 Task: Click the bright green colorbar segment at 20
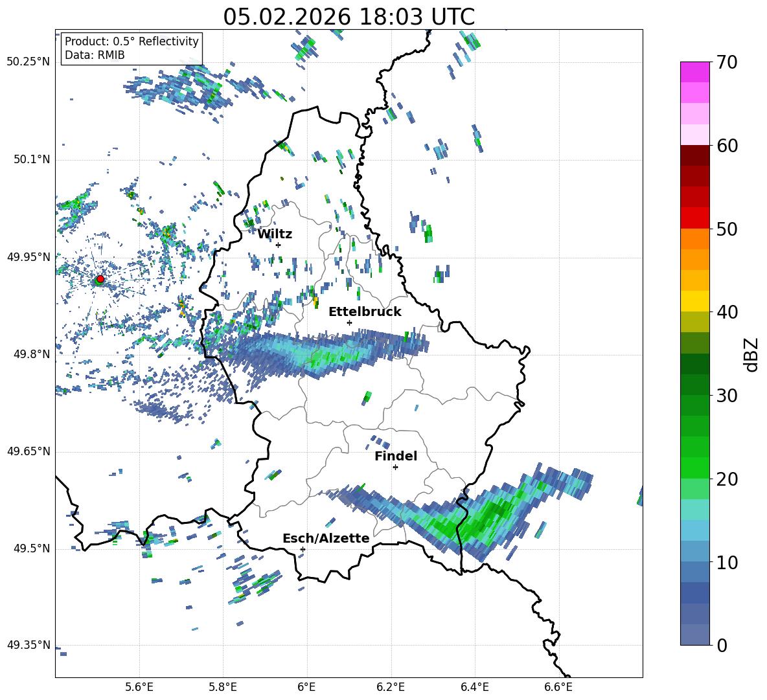click(x=695, y=468)
